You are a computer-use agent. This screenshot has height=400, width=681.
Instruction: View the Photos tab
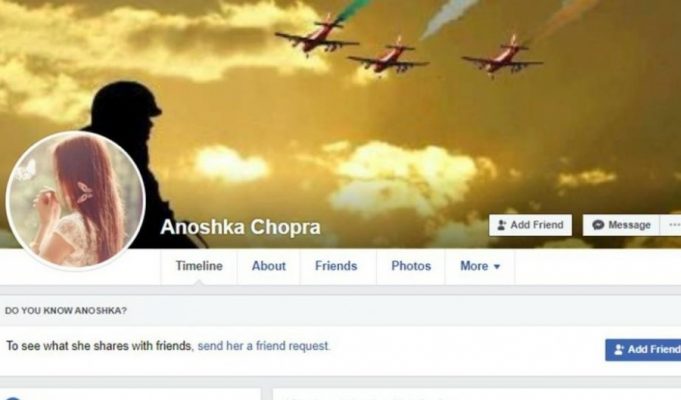coord(411,266)
